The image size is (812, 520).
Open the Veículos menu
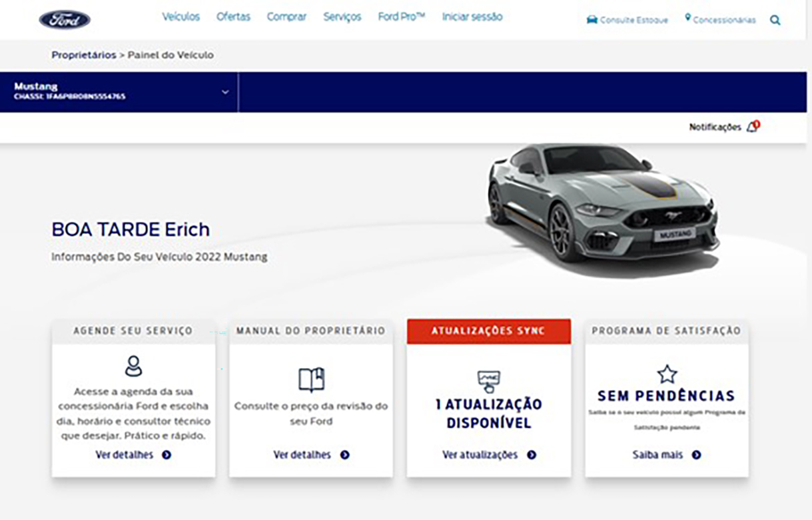181,17
